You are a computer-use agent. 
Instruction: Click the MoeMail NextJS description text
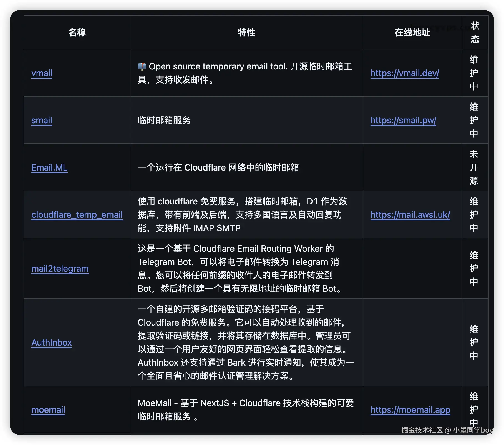(246, 410)
